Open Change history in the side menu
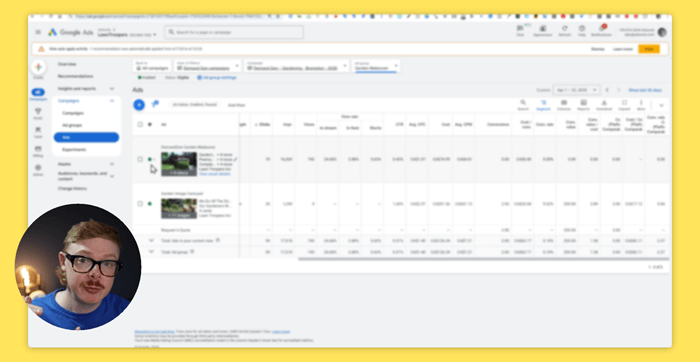 click(72, 189)
